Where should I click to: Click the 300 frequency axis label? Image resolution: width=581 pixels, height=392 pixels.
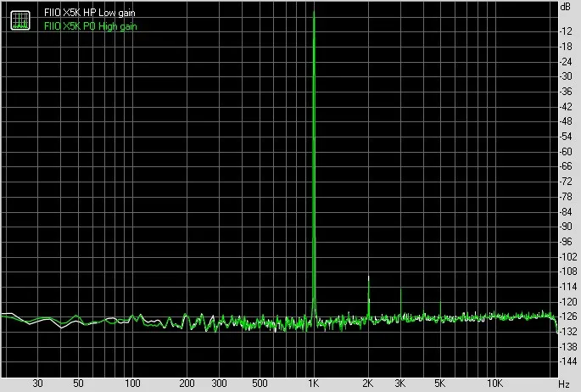[x=219, y=384]
